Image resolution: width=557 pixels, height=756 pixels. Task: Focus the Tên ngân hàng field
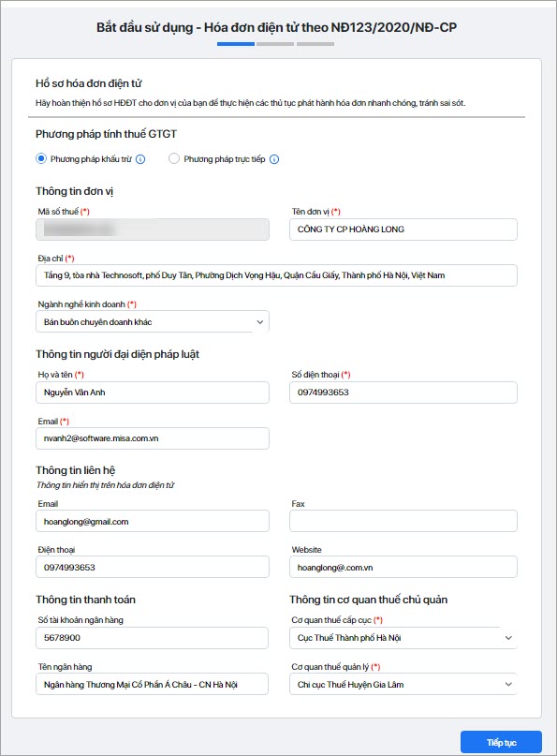click(152, 684)
